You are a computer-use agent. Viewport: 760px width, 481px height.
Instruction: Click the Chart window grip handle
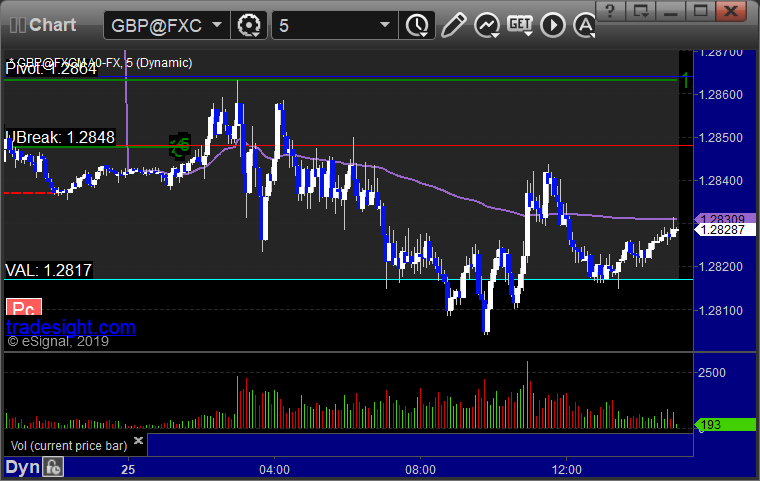(x=17, y=25)
